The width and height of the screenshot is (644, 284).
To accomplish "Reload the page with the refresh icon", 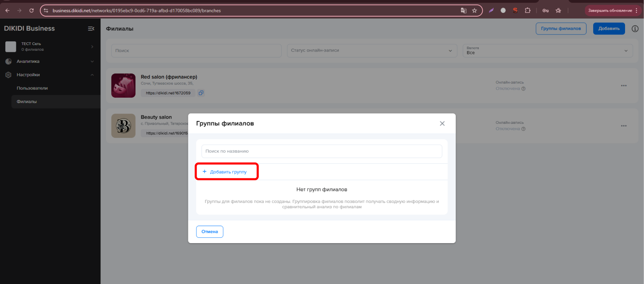I will point(31,11).
